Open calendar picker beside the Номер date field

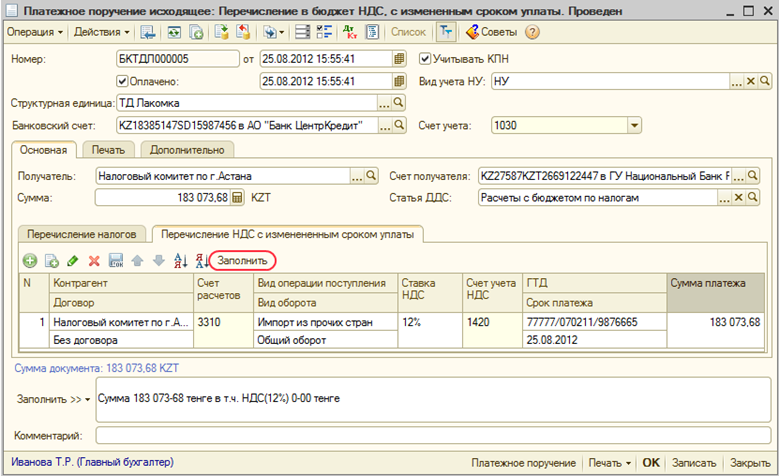pyautogui.click(x=400, y=58)
